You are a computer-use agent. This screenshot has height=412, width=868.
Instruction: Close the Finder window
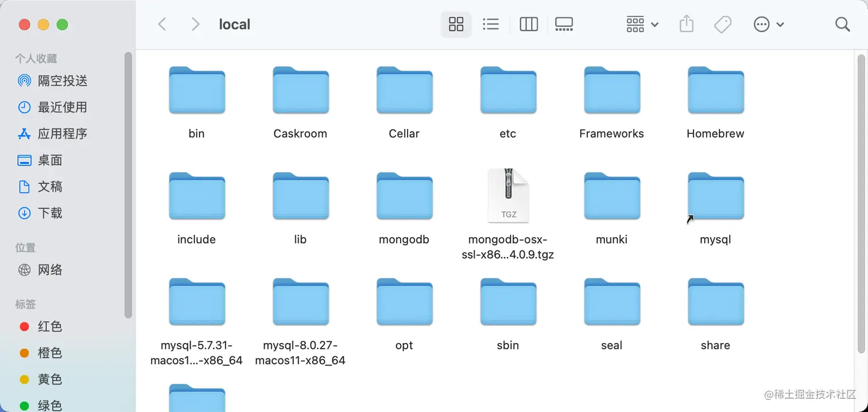tap(24, 24)
